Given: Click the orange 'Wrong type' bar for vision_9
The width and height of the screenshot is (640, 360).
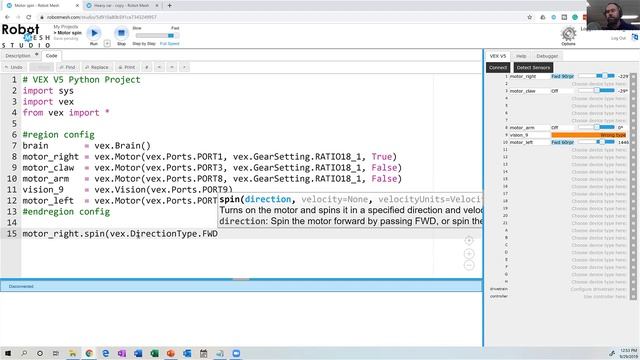Looking at the screenshot, I should click(x=589, y=135).
